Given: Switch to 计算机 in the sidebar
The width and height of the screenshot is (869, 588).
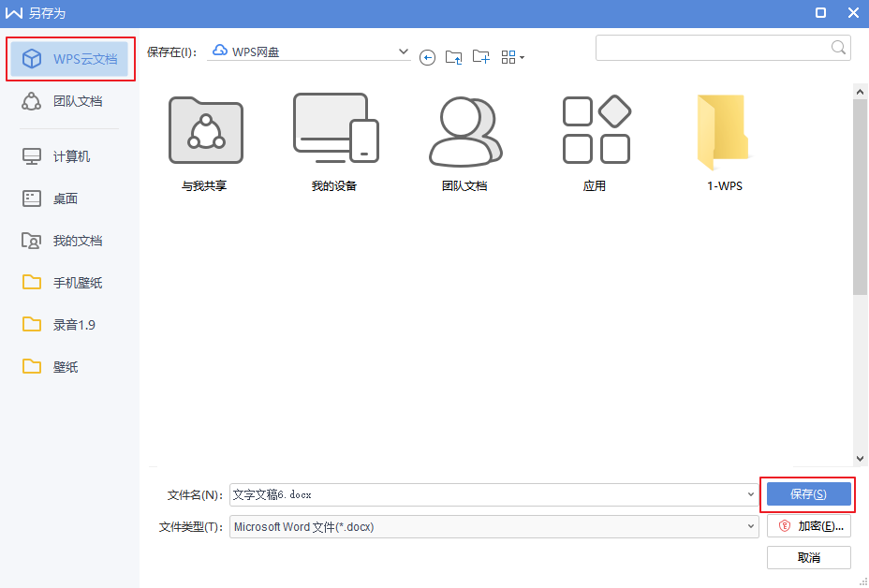Looking at the screenshot, I should click(x=71, y=156).
